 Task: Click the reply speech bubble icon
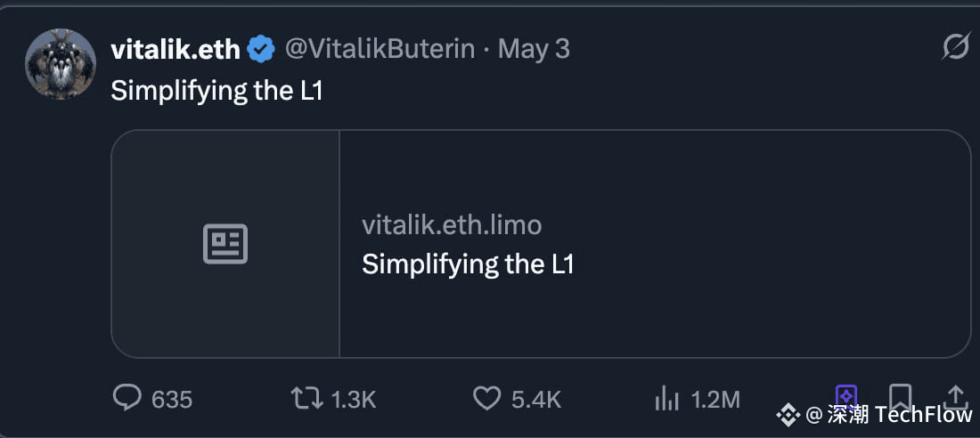(127, 397)
